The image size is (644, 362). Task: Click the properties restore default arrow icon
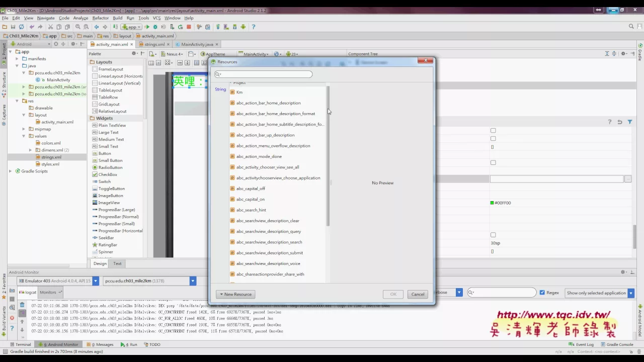619,122
